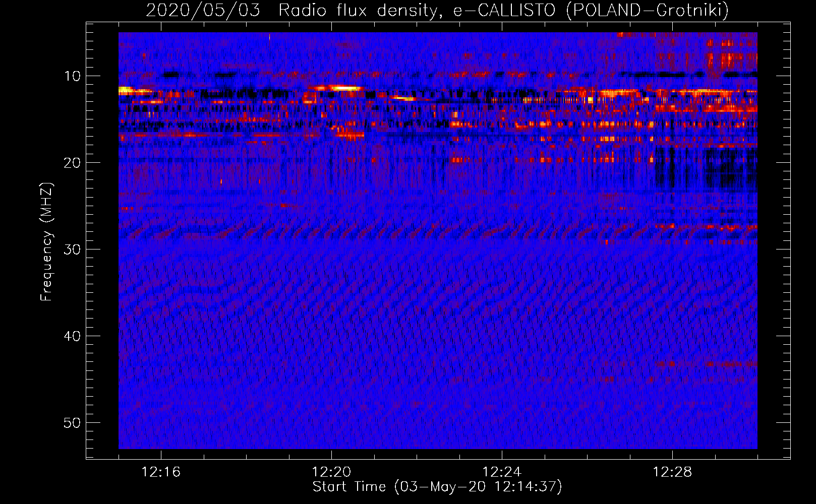Screen dimensions: 816x504
Task: Click the 10 MHz frequency tick label
Action: tap(73, 76)
